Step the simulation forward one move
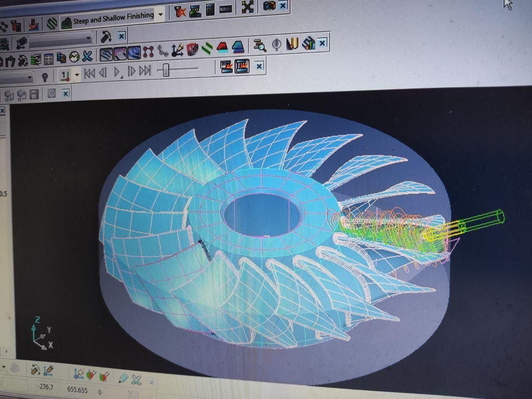Screen dimensions: 532x399 point(132,71)
